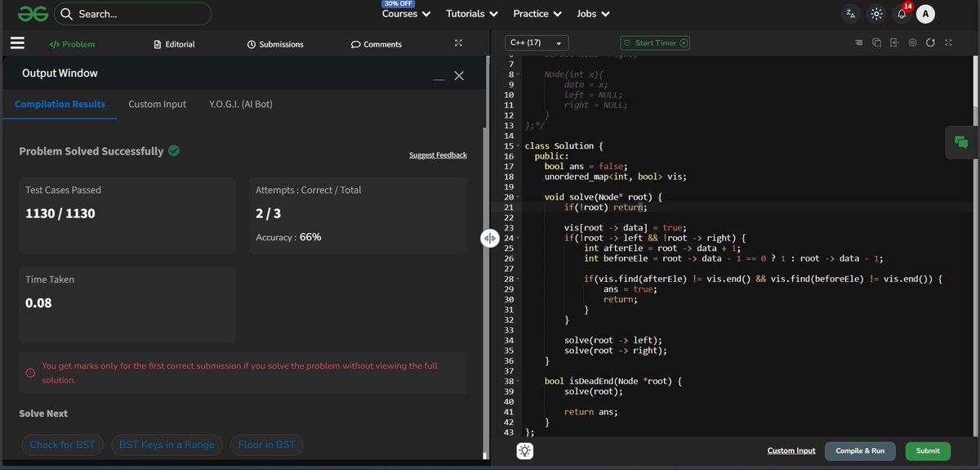980x470 pixels.
Task: Focus the Search input field
Action: (132, 14)
